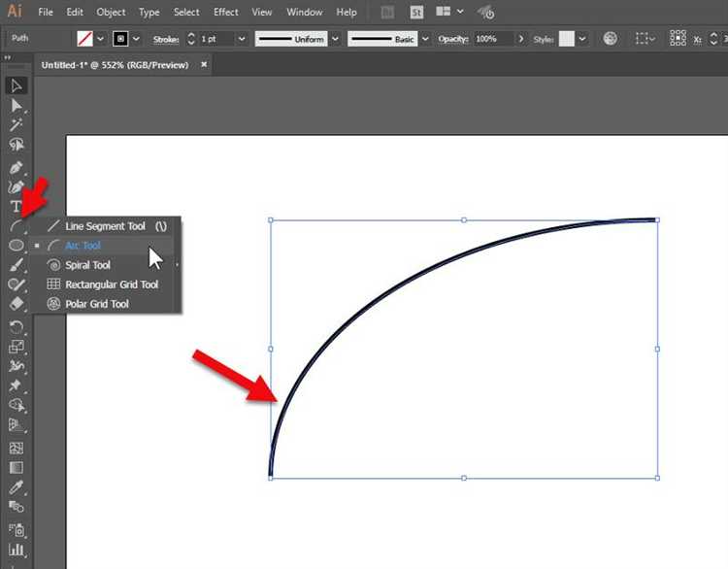Select the Symbol Sprayer tool

coord(17,529)
